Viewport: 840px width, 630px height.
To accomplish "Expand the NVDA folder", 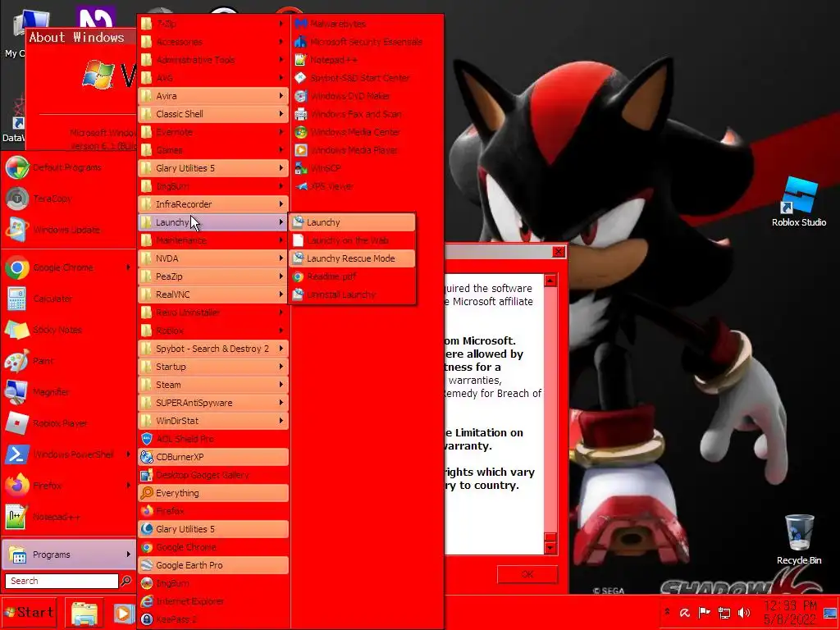I will click(213, 258).
